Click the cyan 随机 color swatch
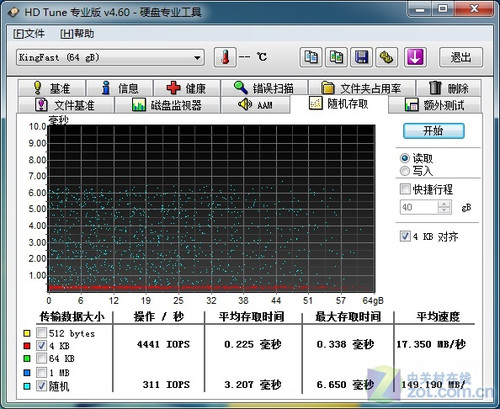 [x=27, y=386]
